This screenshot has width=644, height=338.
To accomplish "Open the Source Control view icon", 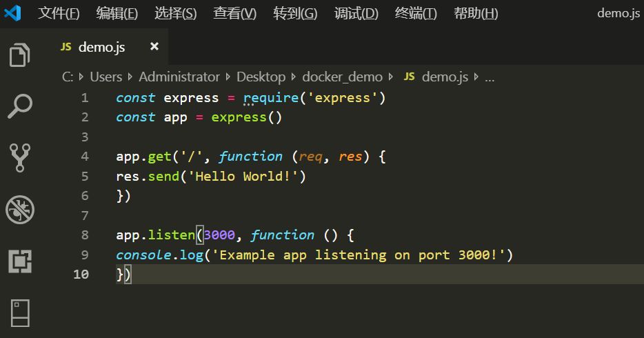I will pos(20,157).
